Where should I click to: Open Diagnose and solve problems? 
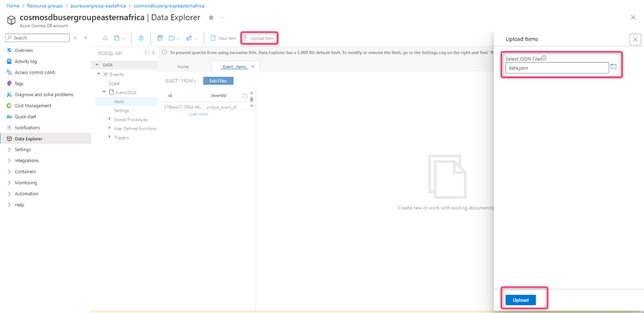(x=45, y=95)
